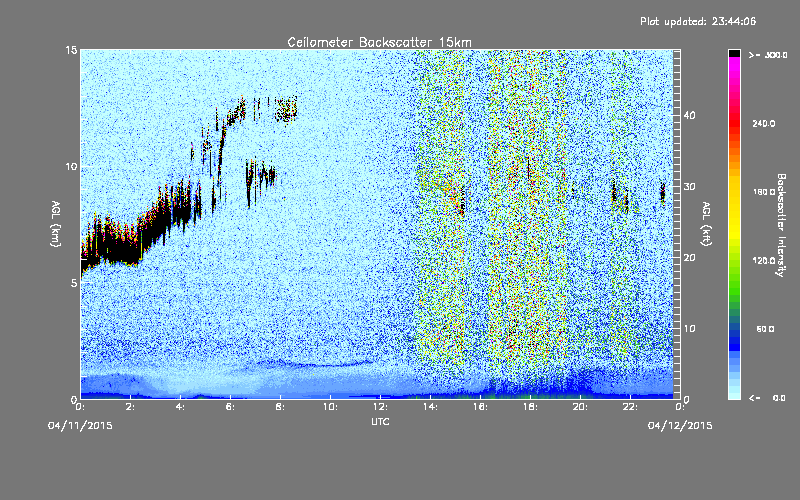Click the '15' km tick on left axis
800x500 pixels.
tap(71, 50)
